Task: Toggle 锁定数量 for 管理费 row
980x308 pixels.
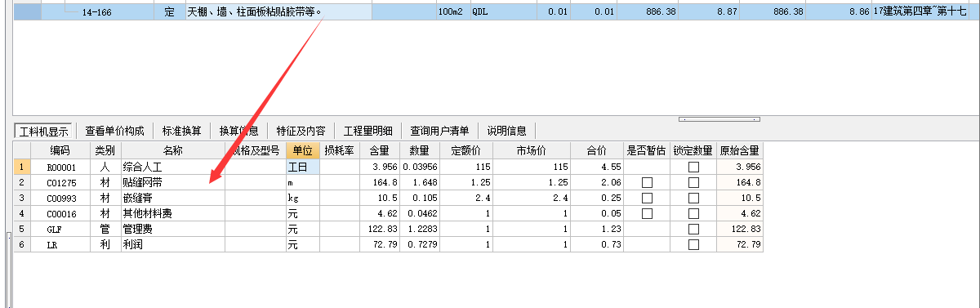Action: [693, 229]
